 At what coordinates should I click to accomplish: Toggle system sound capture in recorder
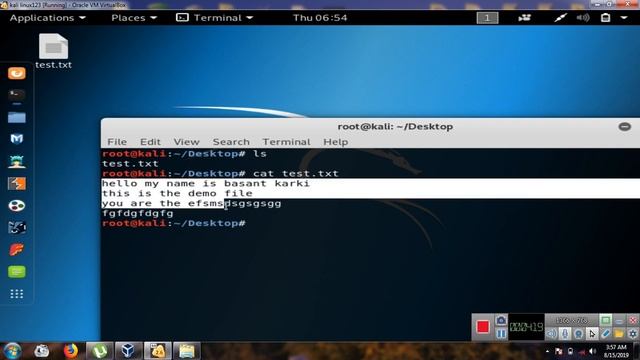tap(551, 334)
